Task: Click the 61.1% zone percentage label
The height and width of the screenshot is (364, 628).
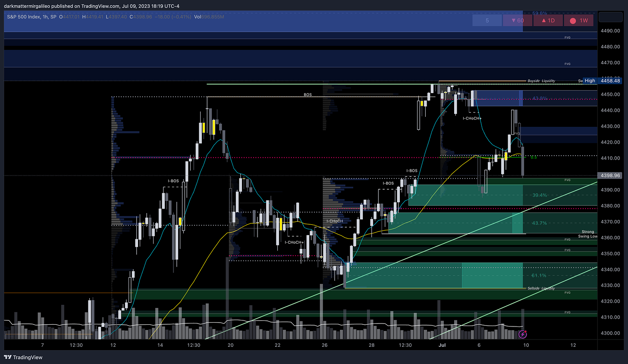Action: (539, 276)
